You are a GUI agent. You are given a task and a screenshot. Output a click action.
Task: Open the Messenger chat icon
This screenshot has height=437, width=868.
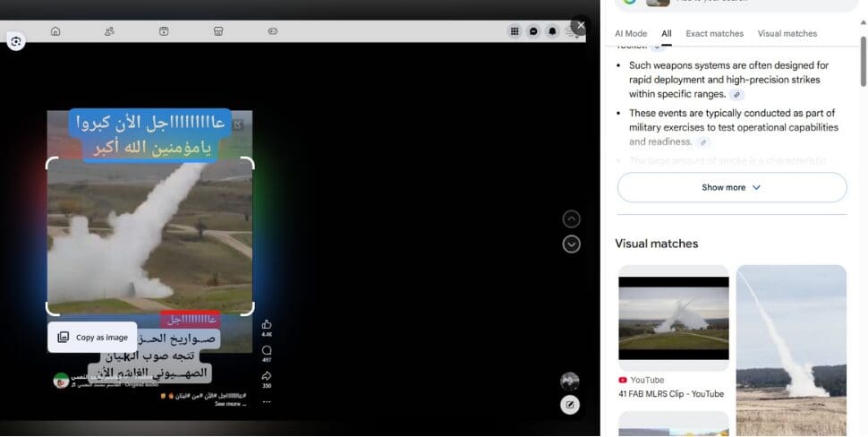533,31
